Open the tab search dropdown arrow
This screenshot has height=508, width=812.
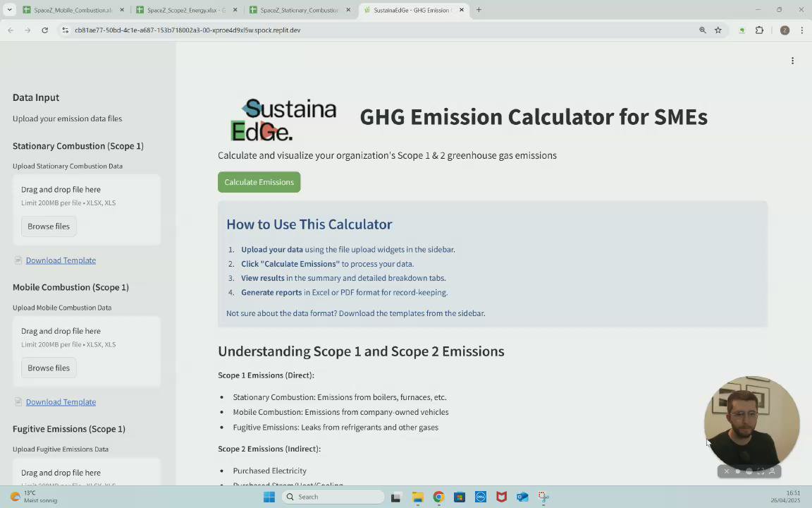coord(9,10)
